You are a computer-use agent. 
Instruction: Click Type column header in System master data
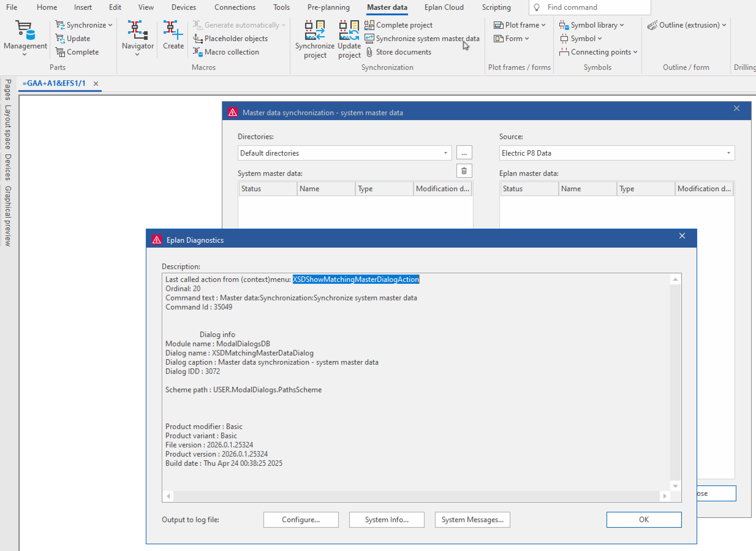point(384,189)
